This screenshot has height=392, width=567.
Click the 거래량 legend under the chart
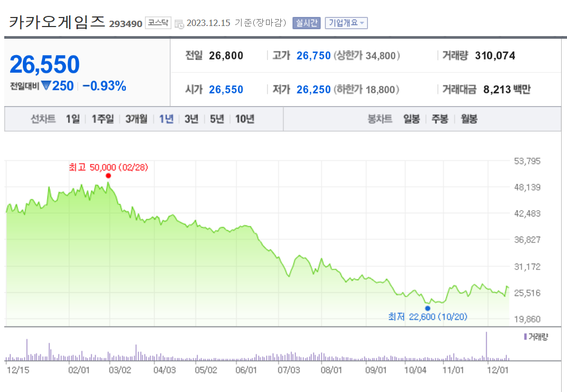(536, 337)
